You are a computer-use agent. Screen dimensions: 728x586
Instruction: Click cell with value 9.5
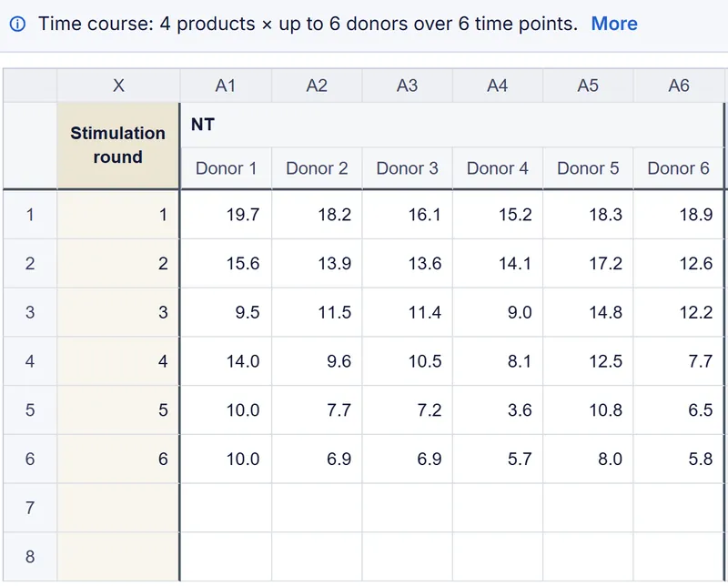(x=226, y=312)
